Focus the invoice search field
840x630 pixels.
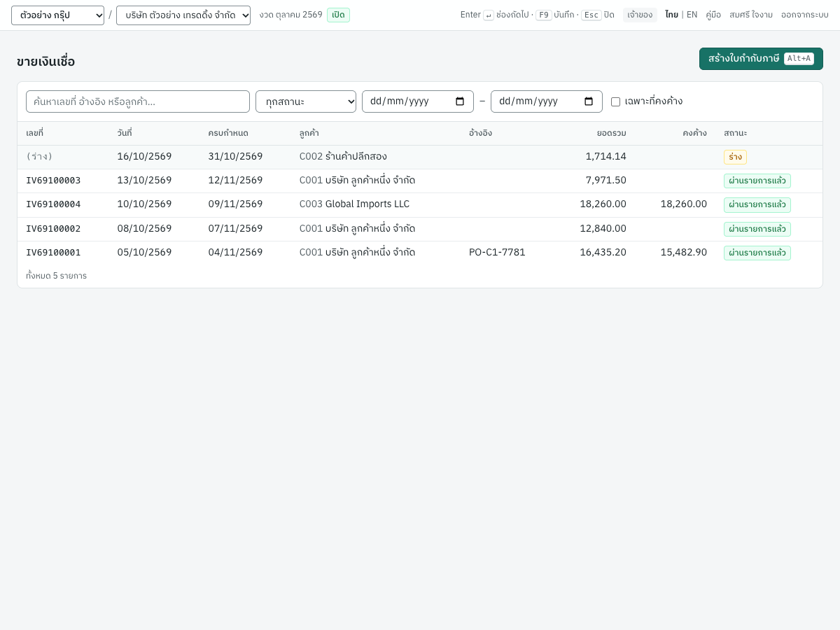(138, 101)
